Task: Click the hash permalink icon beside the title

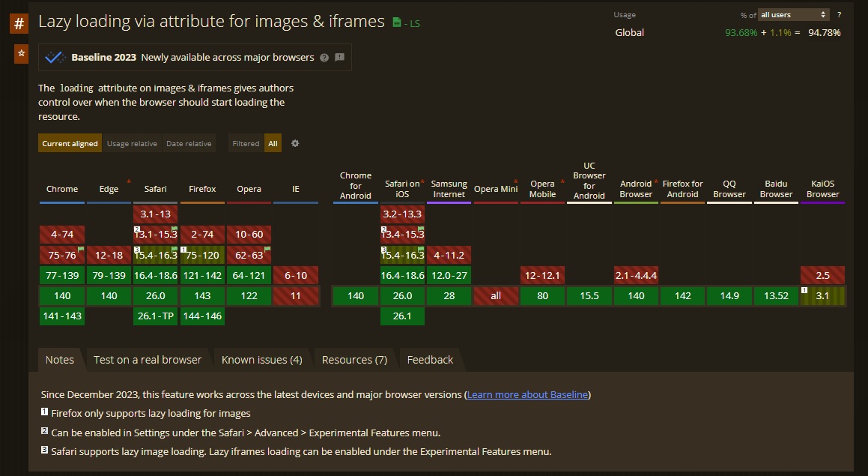Action: click(x=19, y=23)
